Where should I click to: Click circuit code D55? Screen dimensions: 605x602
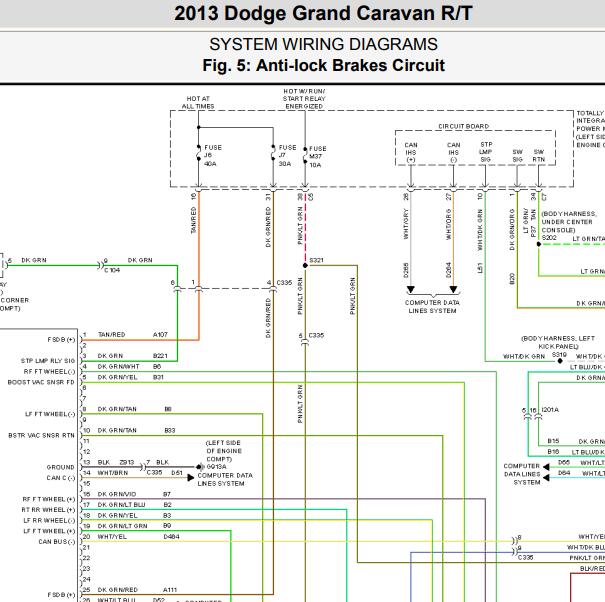(564, 462)
